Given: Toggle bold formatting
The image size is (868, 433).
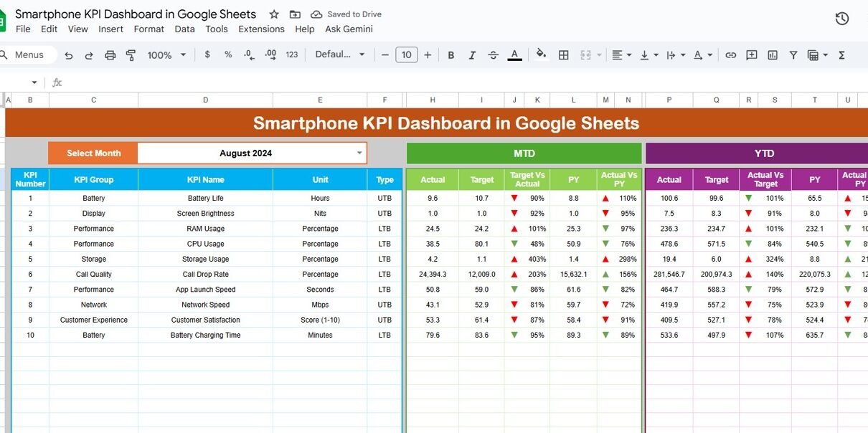Looking at the screenshot, I should tap(451, 55).
